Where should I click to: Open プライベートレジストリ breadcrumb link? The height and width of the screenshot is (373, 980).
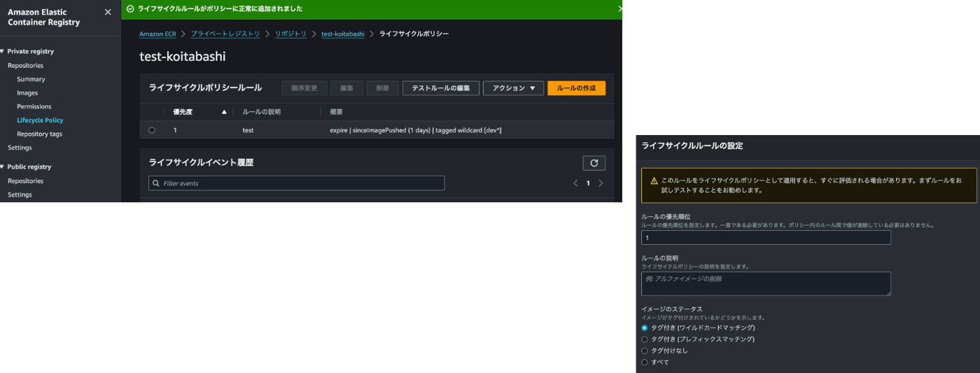pyautogui.click(x=225, y=34)
